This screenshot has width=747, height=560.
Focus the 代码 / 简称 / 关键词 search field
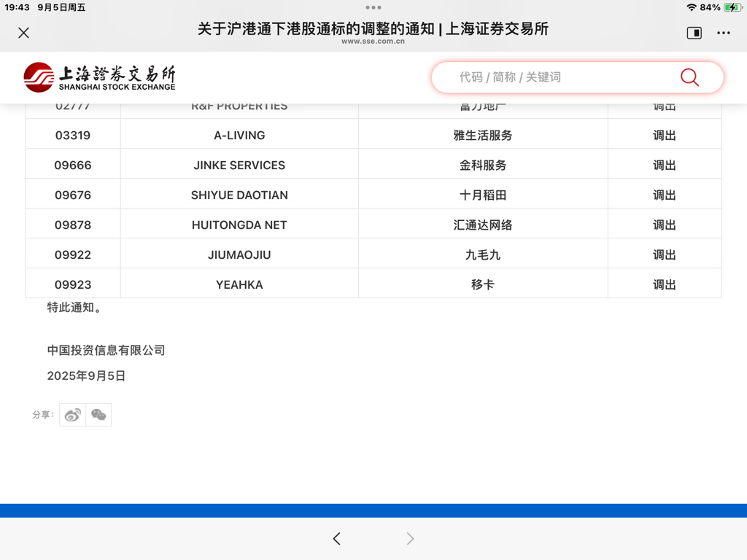tap(577, 77)
